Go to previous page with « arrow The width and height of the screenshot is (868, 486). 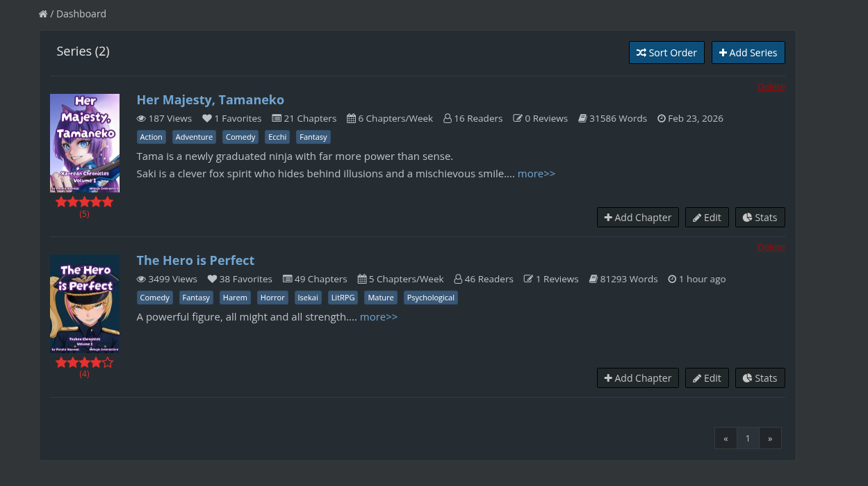click(726, 439)
